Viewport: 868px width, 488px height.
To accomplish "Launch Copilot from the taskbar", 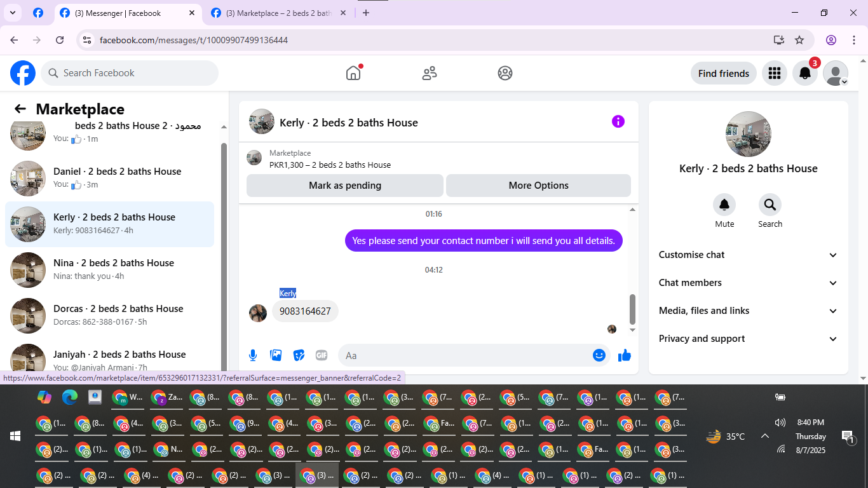I will tap(44, 397).
